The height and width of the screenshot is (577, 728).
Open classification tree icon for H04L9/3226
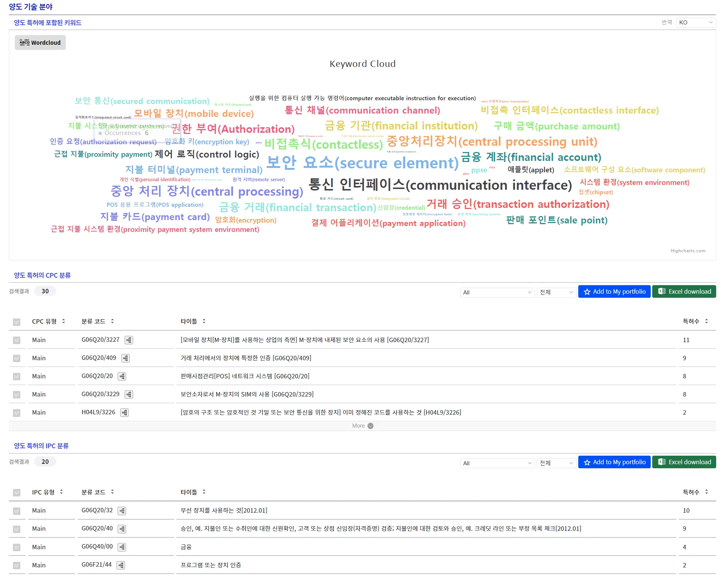125,412
